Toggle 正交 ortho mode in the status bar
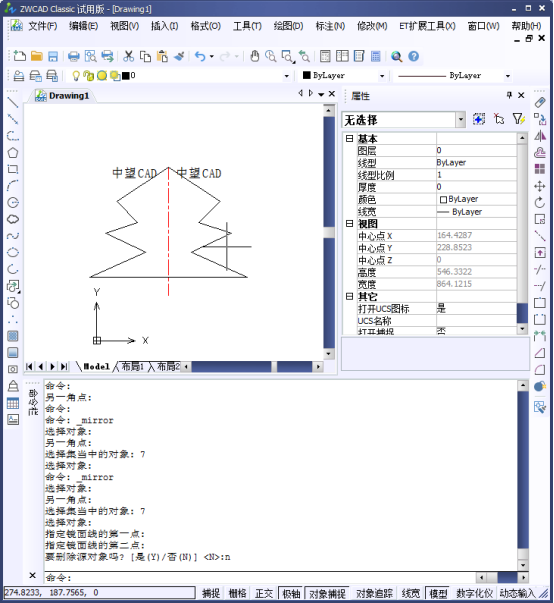This screenshot has height=603, width=554. (264, 593)
